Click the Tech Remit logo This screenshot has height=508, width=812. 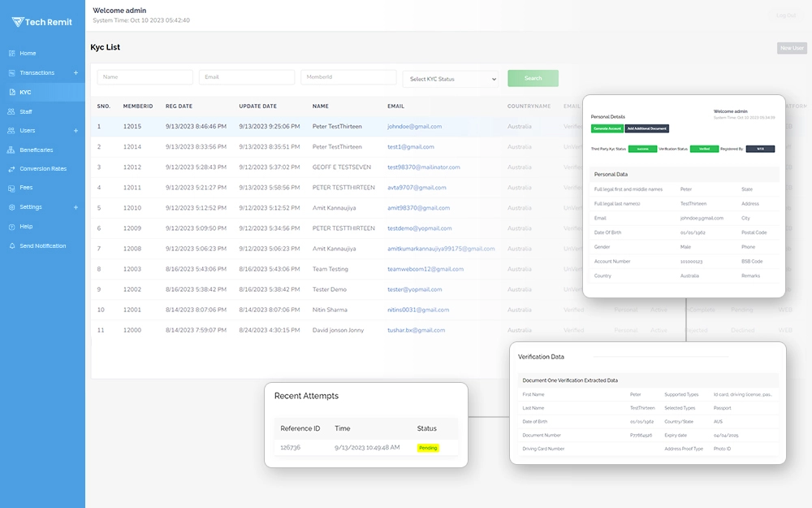tap(42, 22)
